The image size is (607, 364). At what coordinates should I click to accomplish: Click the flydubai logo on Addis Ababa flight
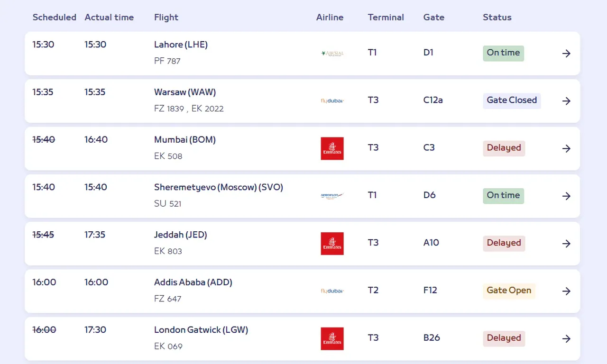pyautogui.click(x=332, y=291)
